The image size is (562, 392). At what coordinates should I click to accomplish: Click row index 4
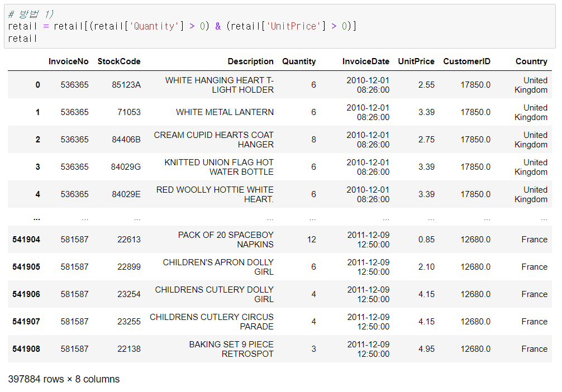[x=37, y=194]
